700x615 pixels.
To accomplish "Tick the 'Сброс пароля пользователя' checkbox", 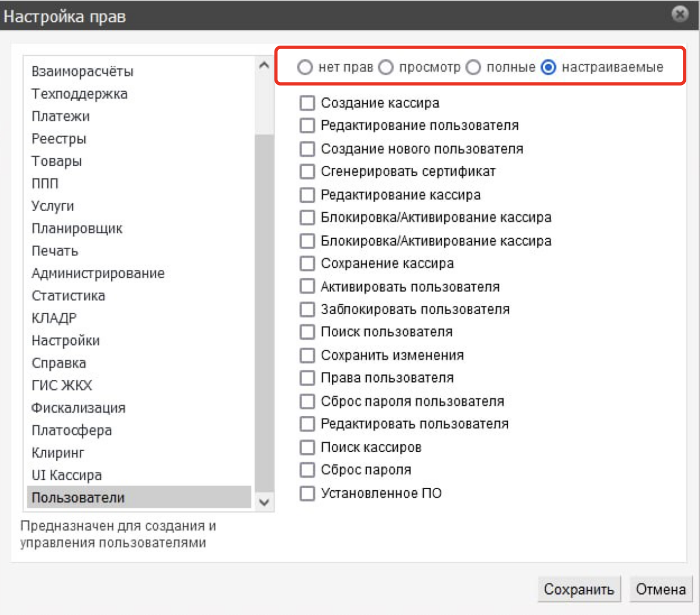I will point(307,401).
